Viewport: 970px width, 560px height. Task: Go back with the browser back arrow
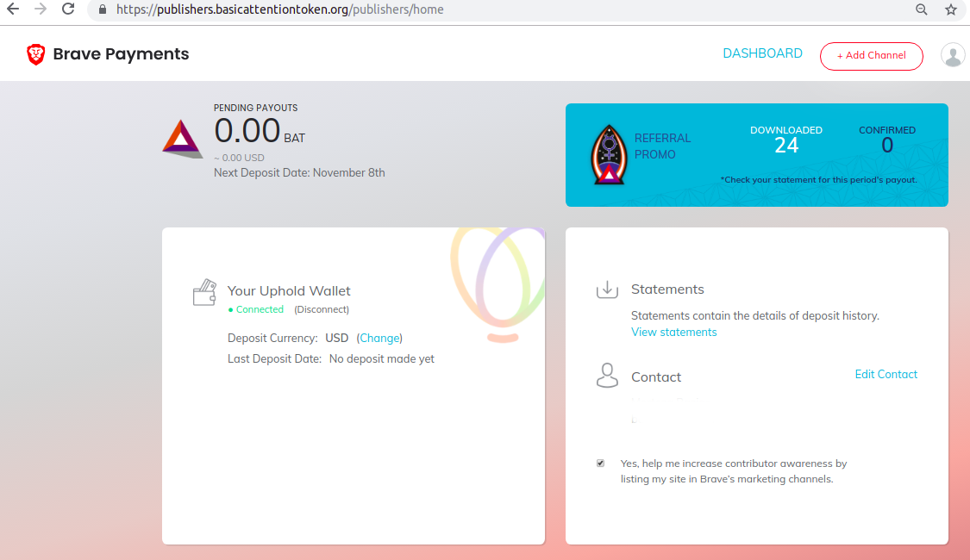[12, 9]
